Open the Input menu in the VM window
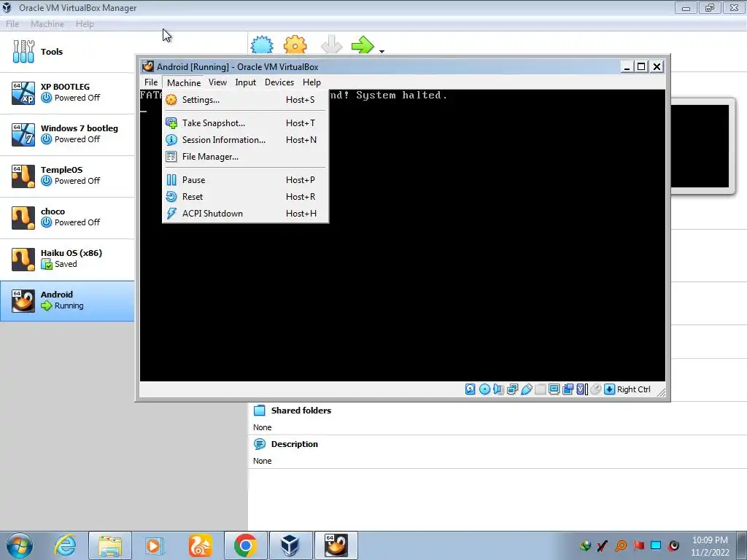Viewport: 747px width, 560px height. click(245, 82)
